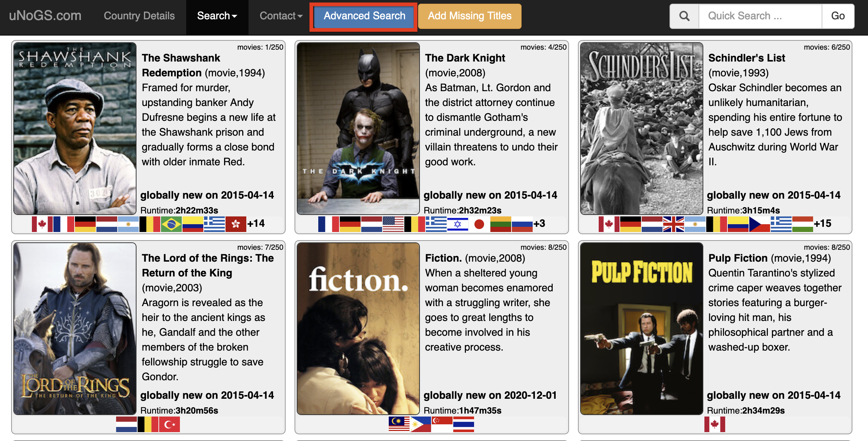
Task: Open the Pulp Fiction poster
Action: pos(642,329)
